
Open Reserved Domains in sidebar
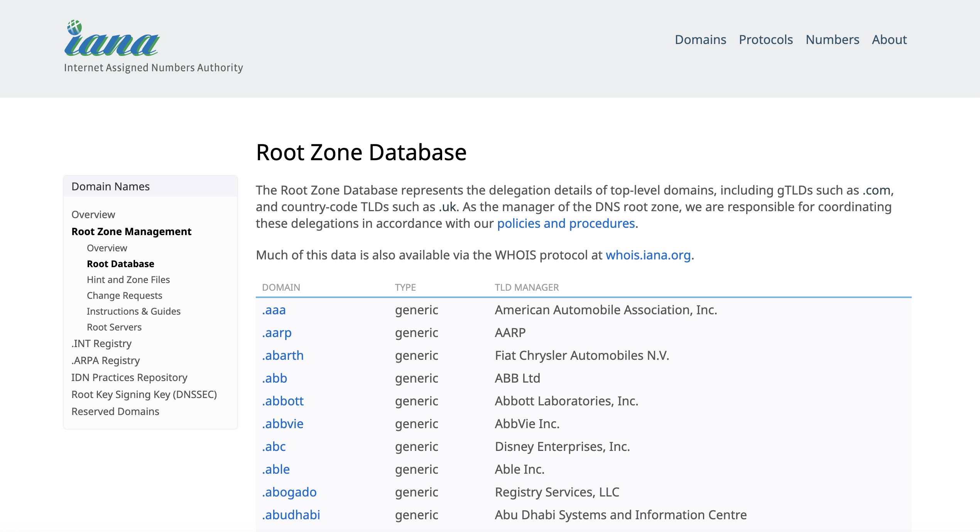click(115, 411)
